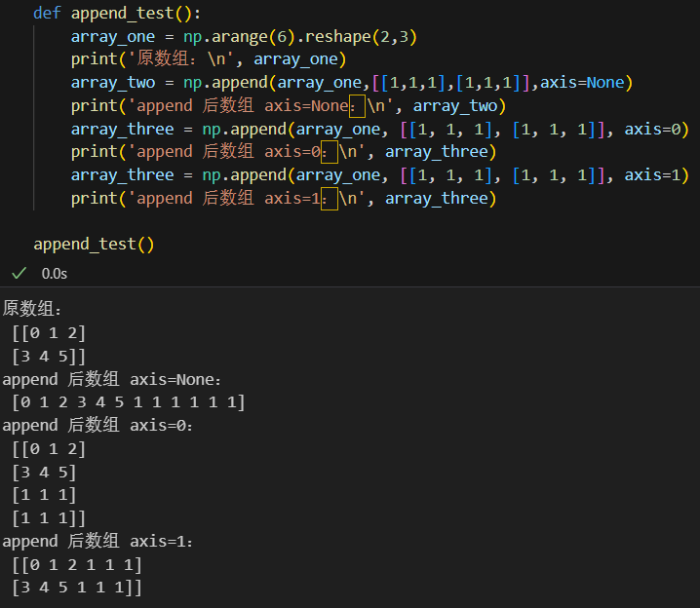The width and height of the screenshot is (700, 608).
Task: Click the np.append line ending with axis=1
Action: tap(380, 175)
